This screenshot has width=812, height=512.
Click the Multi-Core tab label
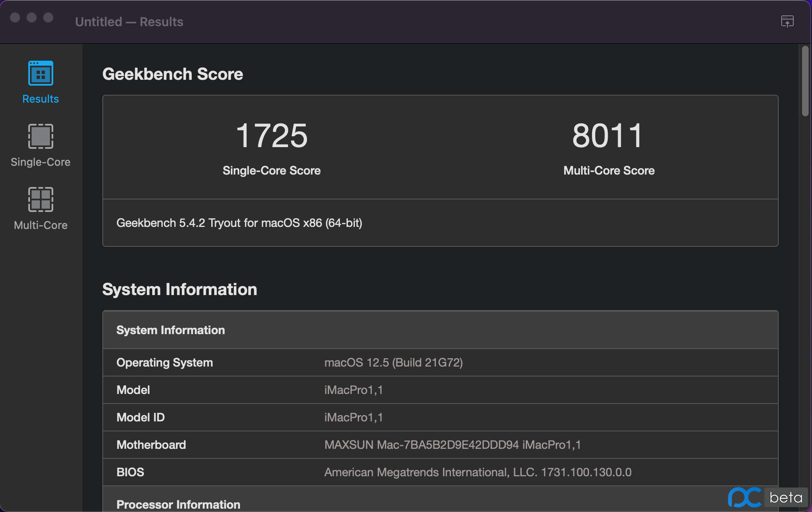point(40,225)
